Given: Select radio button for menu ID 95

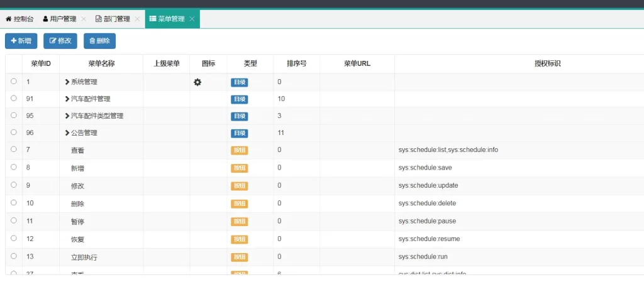Looking at the screenshot, I should click(x=14, y=116).
